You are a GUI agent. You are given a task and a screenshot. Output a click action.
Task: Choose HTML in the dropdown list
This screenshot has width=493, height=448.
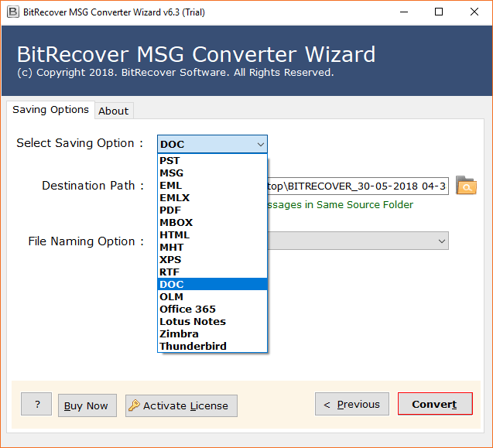212,234
